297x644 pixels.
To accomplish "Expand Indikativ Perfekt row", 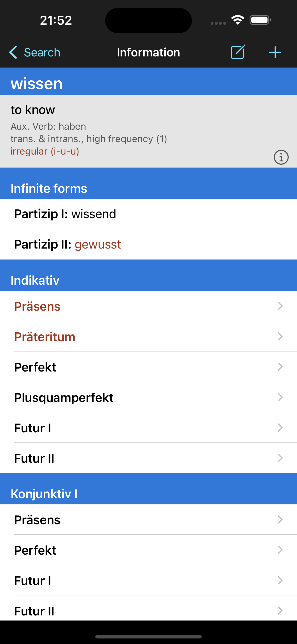I will pyautogui.click(x=148, y=367).
